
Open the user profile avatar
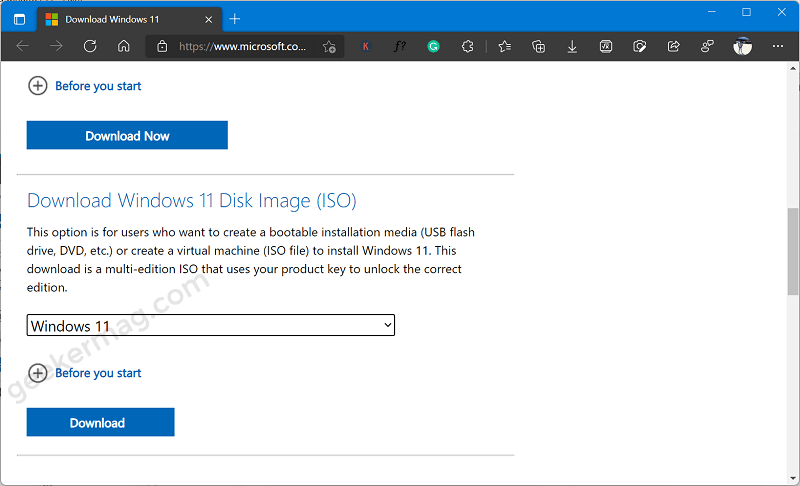(x=742, y=46)
